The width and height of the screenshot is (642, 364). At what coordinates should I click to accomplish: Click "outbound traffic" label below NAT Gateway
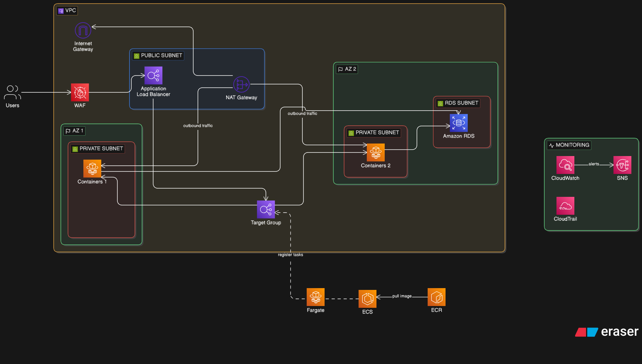[x=198, y=126]
